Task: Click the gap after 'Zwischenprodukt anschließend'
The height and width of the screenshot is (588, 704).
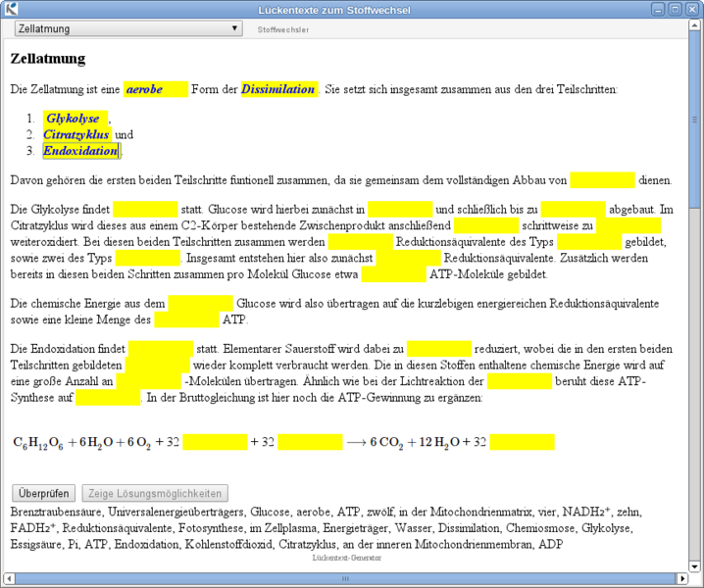Action: coord(486,225)
